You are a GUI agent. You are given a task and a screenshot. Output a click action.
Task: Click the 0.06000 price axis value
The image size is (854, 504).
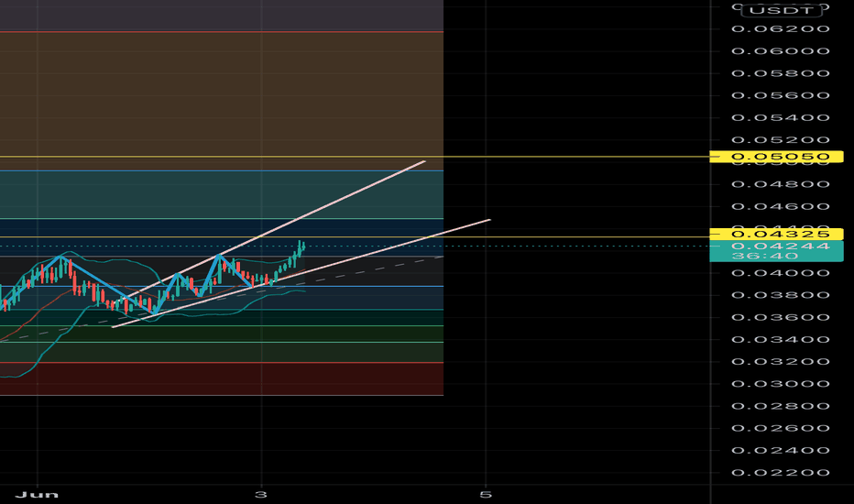(x=781, y=51)
